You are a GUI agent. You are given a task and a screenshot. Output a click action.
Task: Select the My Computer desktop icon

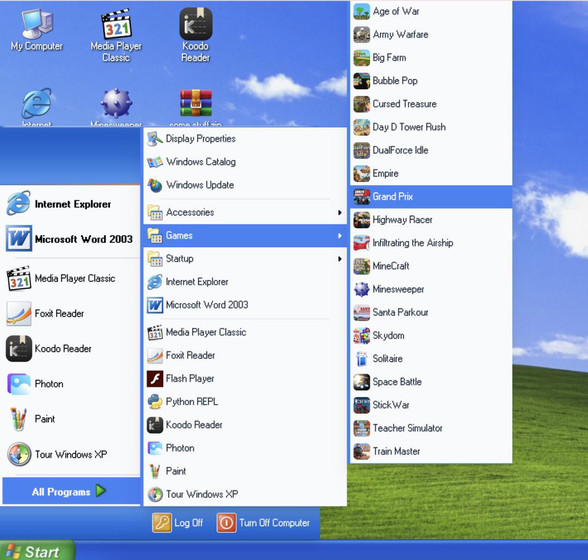point(36,30)
